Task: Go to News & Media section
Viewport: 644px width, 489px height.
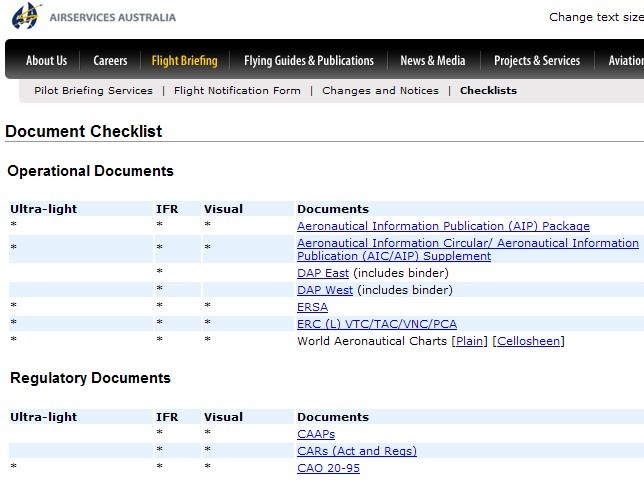Action: click(433, 61)
